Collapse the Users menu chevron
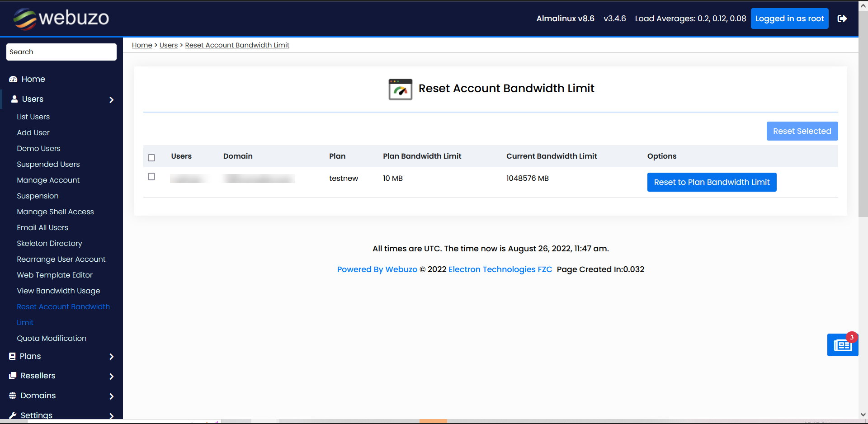This screenshot has height=424, width=868. [x=111, y=100]
